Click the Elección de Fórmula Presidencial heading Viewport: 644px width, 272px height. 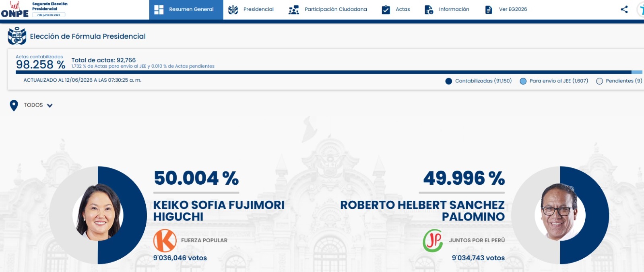pyautogui.click(x=88, y=36)
